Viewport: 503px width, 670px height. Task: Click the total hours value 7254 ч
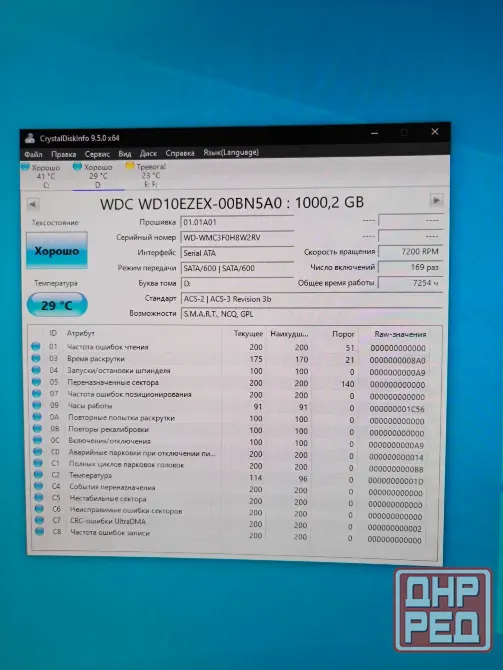point(410,282)
